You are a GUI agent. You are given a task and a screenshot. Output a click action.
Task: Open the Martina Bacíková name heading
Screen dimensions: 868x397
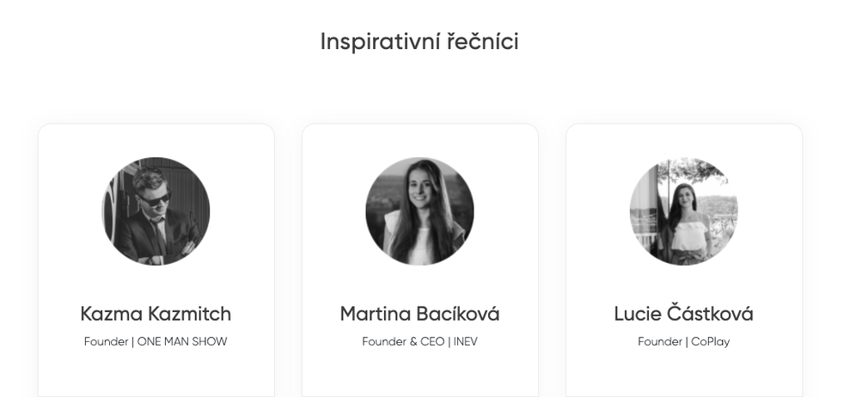coord(419,314)
